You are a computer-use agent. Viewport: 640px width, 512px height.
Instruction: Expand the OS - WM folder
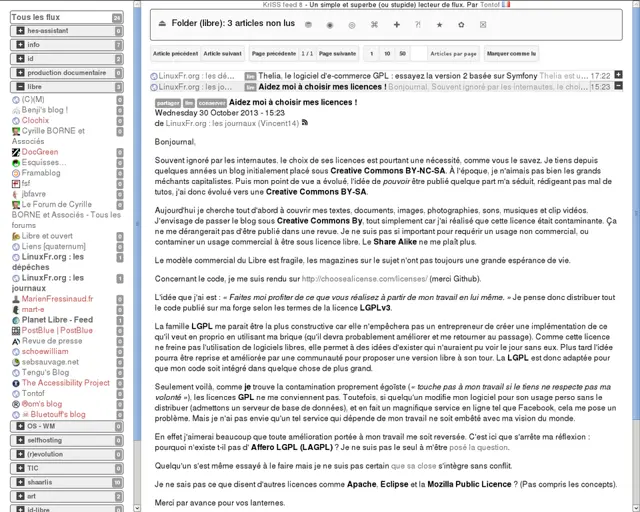point(20,426)
